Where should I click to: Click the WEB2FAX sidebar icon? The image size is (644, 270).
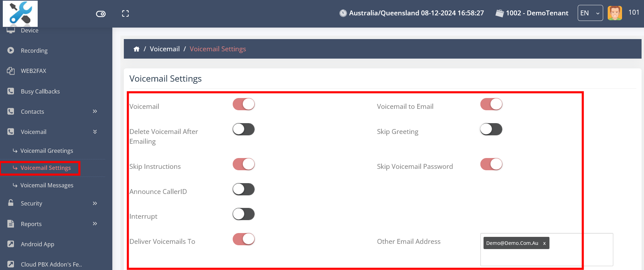pyautogui.click(x=11, y=71)
